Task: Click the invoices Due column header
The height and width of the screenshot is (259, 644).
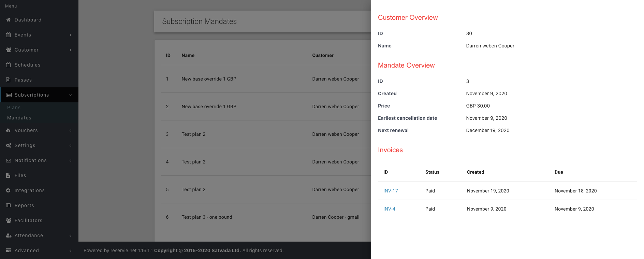Action: (559, 172)
